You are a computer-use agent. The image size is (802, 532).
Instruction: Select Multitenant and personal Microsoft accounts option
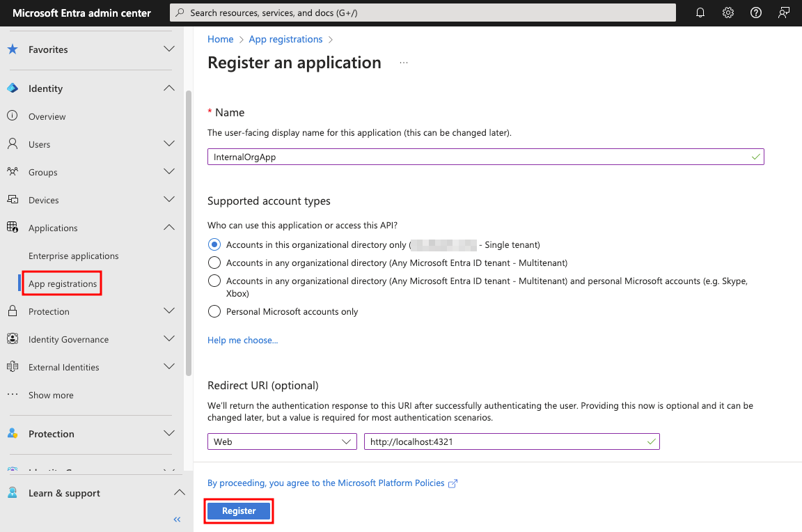[x=214, y=281]
